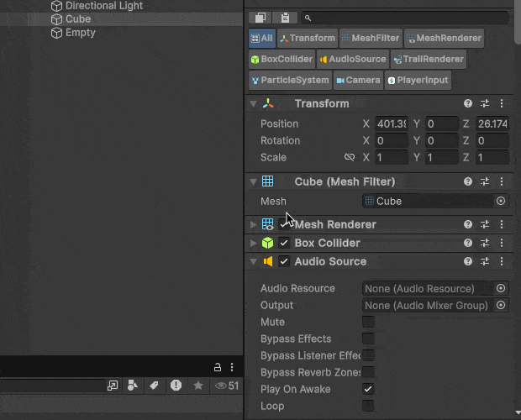Screen dimensions: 521x420
Task: Filter components by ParticleSystem
Action: [289, 80]
